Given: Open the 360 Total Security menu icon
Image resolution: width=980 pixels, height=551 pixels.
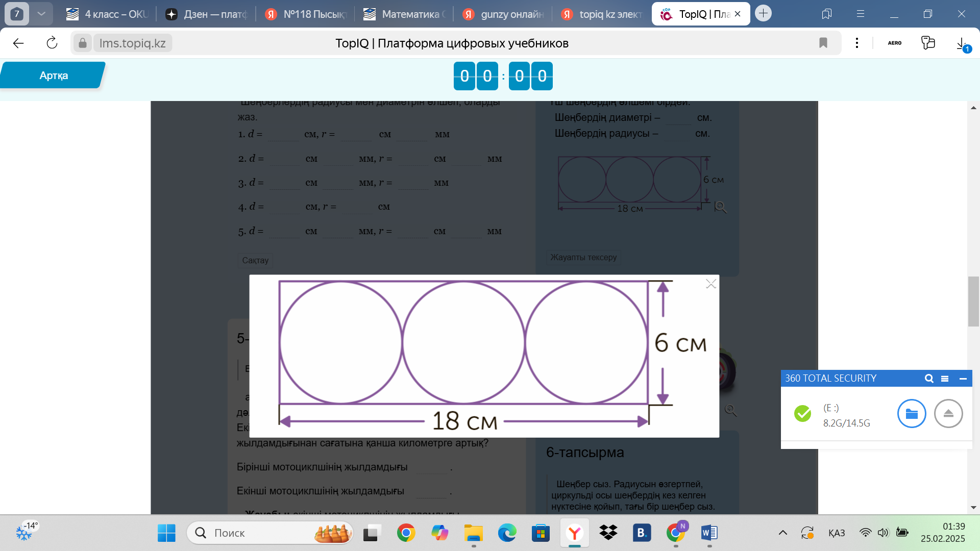Looking at the screenshot, I should click(945, 379).
